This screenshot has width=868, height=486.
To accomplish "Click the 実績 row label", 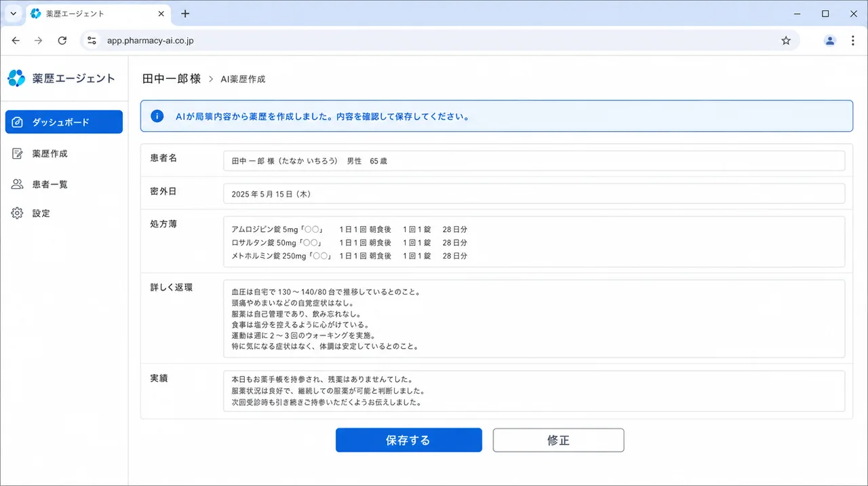I will point(159,377).
